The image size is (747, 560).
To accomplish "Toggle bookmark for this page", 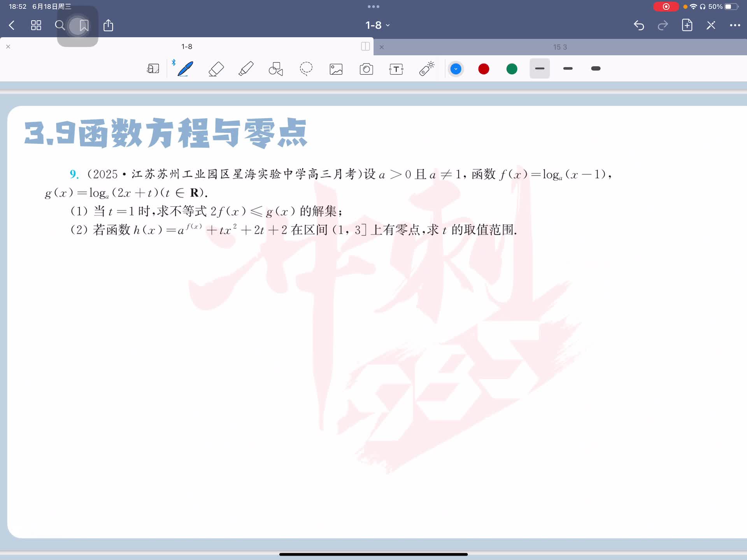I will (x=84, y=26).
